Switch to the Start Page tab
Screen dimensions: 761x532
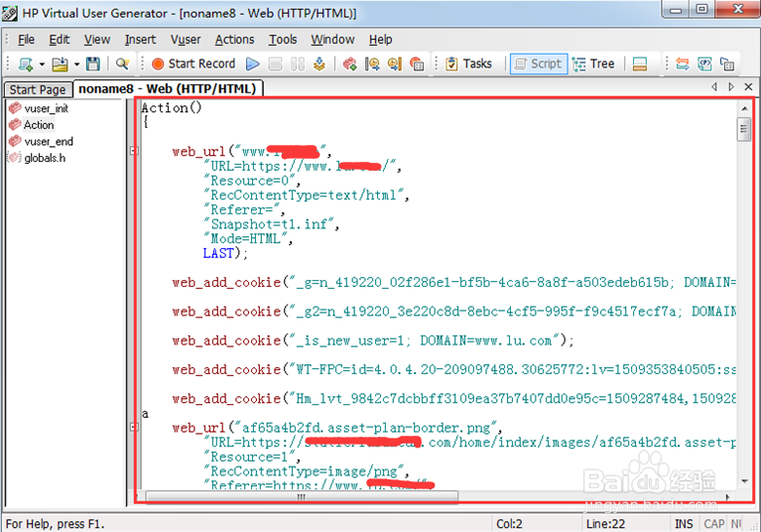38,89
